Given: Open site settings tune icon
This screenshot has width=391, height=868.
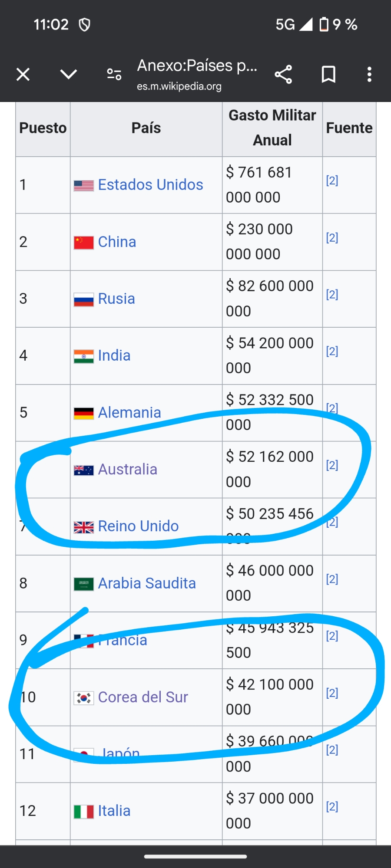Looking at the screenshot, I should [x=114, y=74].
